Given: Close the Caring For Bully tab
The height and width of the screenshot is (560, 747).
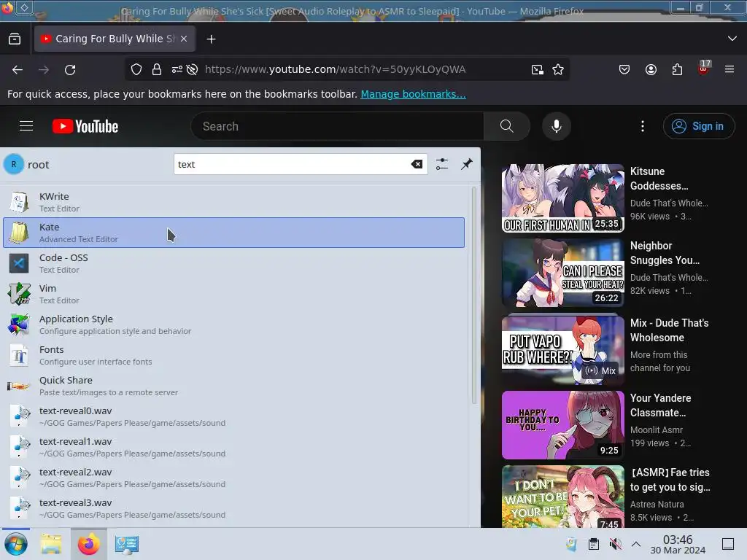Looking at the screenshot, I should (184, 39).
